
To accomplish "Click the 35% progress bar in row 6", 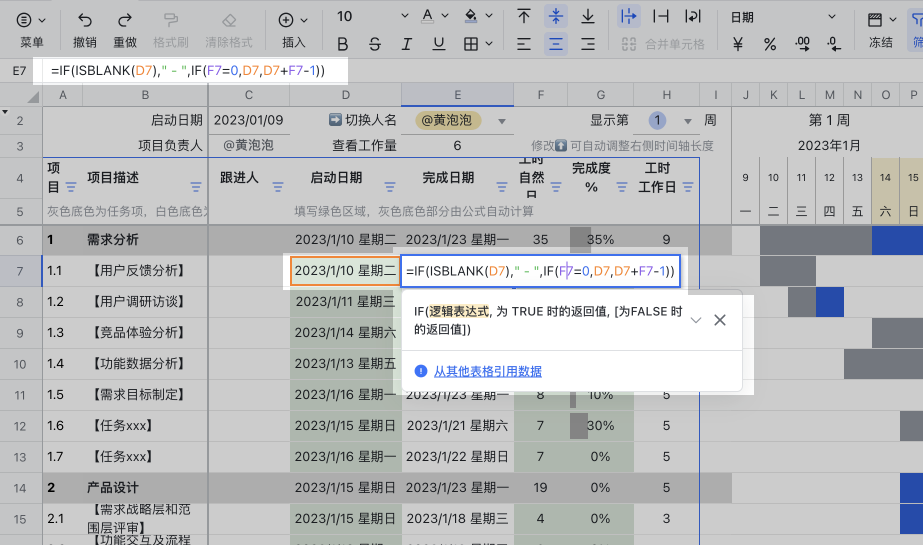I will tap(600, 240).
